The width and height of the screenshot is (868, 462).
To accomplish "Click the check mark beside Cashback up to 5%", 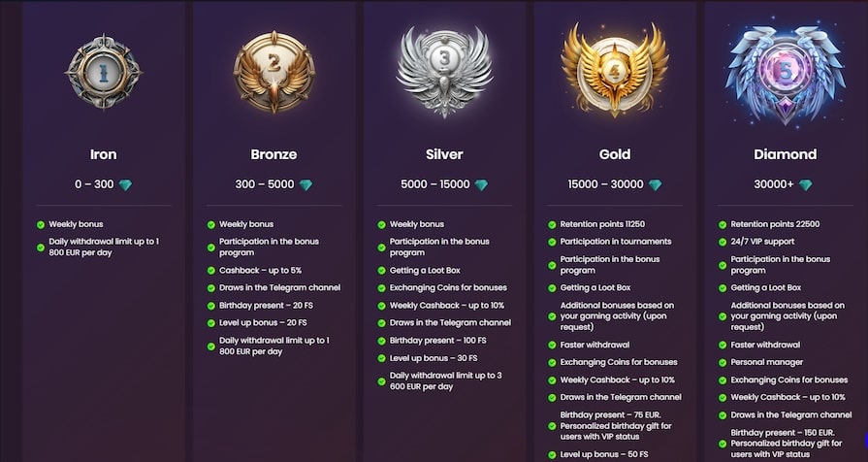I will (210, 271).
